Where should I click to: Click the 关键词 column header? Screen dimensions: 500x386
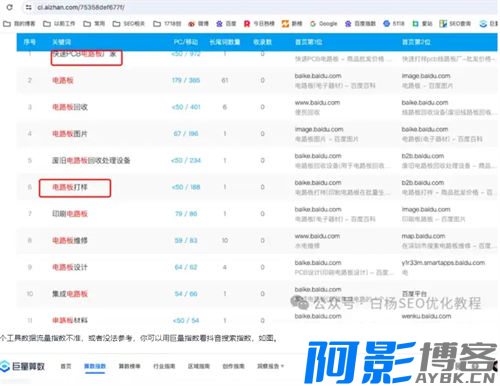tap(61, 42)
